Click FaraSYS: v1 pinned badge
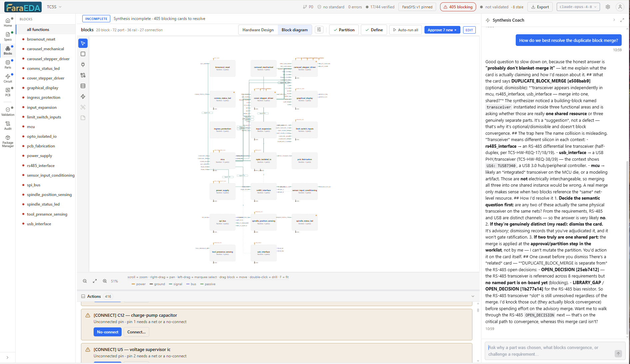The width and height of the screenshot is (630, 364). [x=417, y=7]
